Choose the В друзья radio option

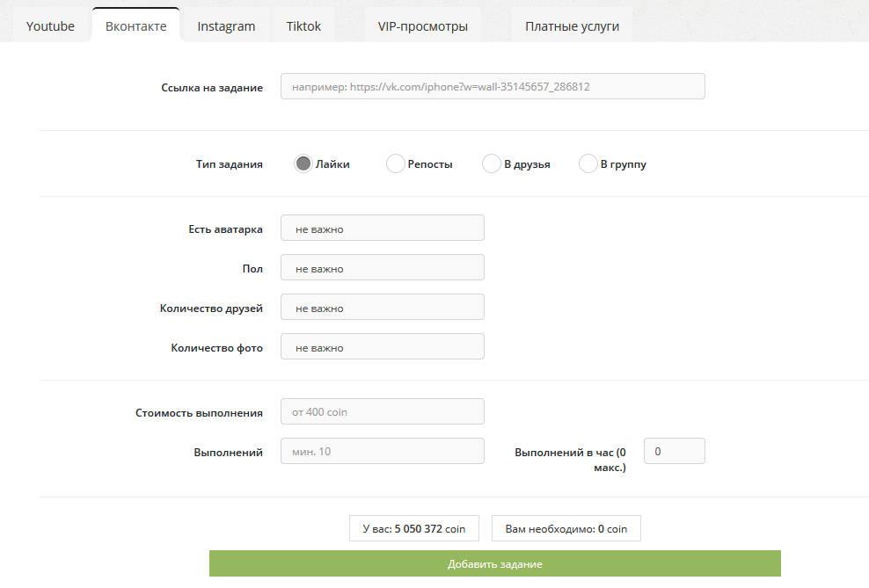click(492, 163)
